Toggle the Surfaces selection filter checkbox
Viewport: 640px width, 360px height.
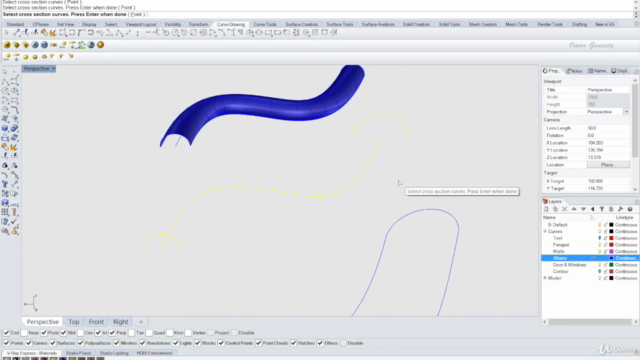53,343
